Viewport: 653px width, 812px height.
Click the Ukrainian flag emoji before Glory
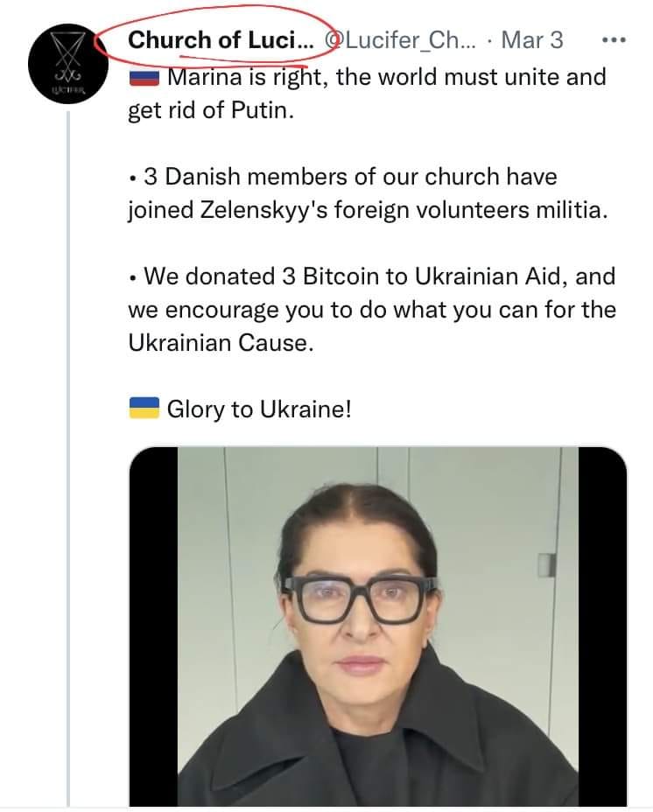click(144, 407)
